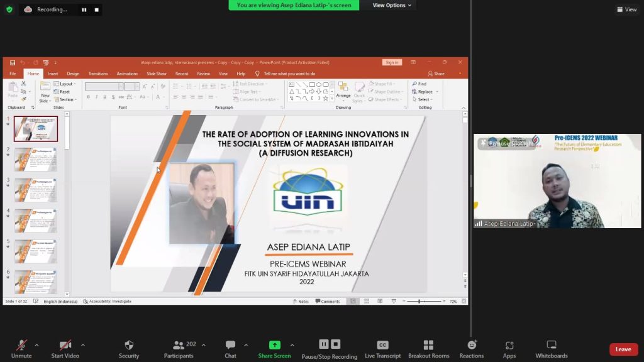Click Fit slide to current window icon
Screen dimensions: 644x362
[464, 301]
